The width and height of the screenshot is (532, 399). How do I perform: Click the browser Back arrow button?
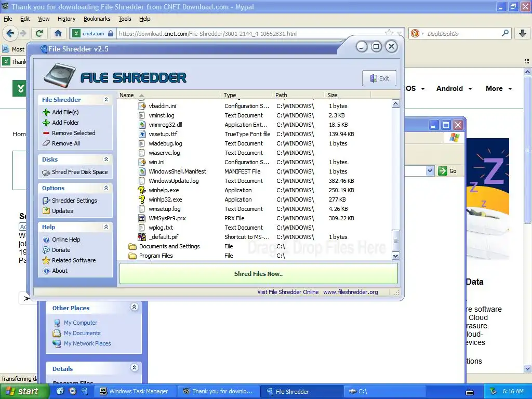[x=10, y=33]
